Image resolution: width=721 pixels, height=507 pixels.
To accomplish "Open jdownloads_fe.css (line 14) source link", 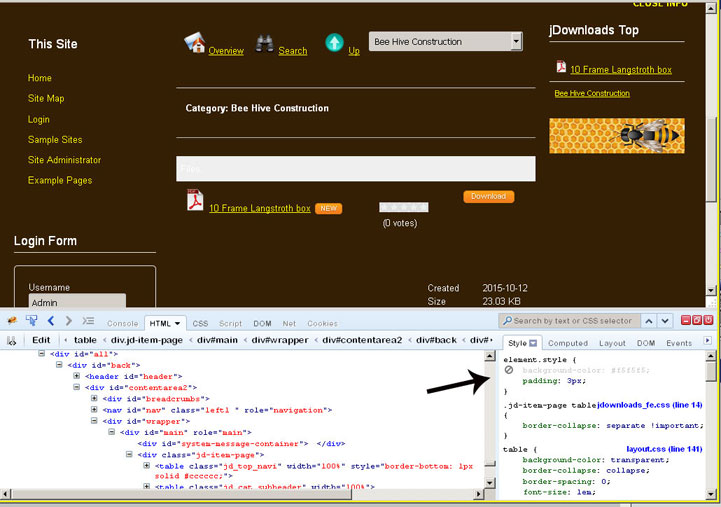I will [x=650, y=405].
